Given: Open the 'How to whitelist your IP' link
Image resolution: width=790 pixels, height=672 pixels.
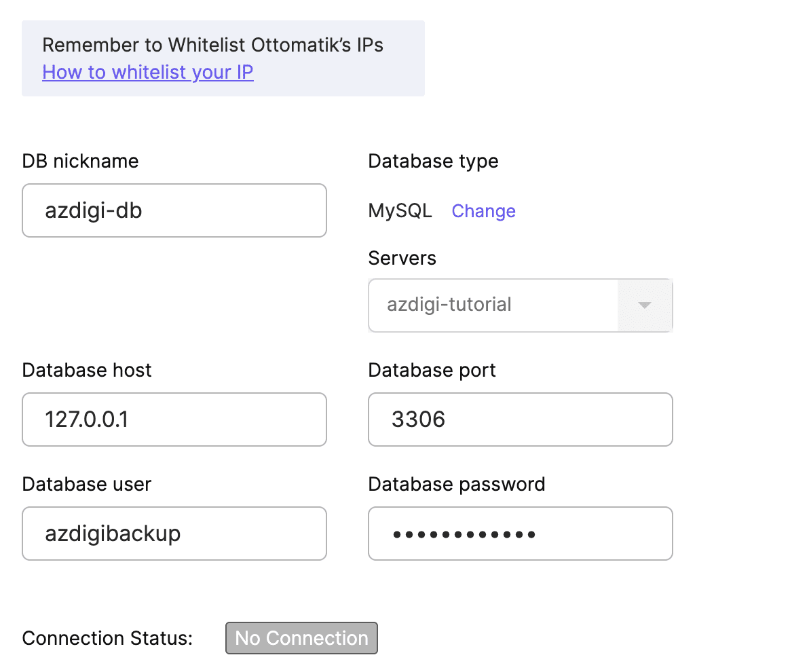Looking at the screenshot, I should [x=148, y=72].
